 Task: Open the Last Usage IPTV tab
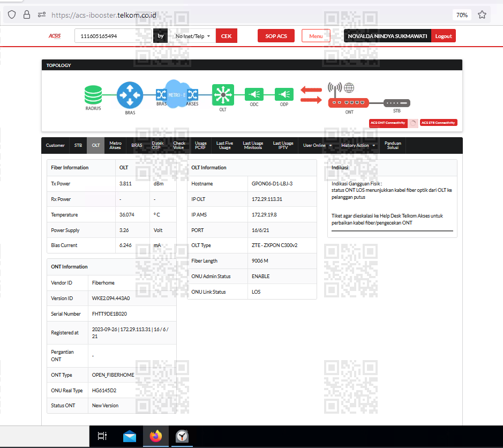tap(283, 145)
